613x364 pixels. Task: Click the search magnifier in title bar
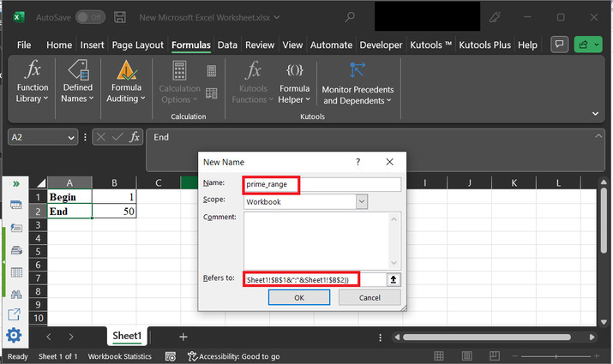350,17
